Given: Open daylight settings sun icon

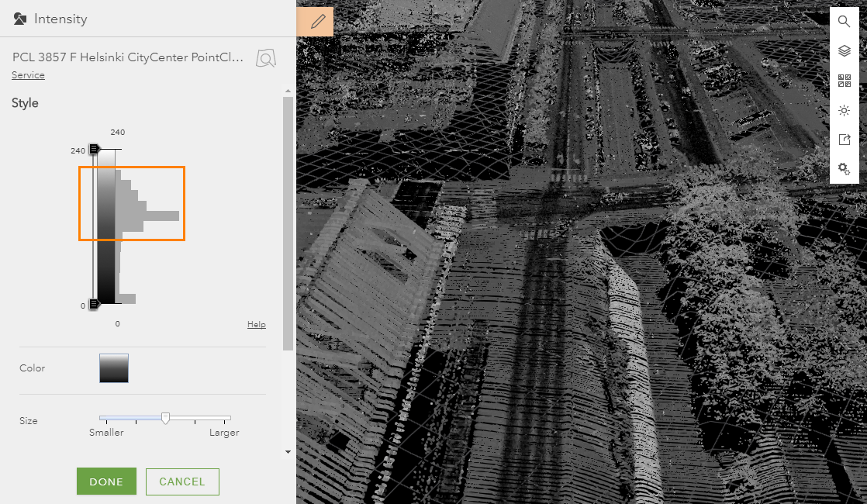Looking at the screenshot, I should 844,111.
